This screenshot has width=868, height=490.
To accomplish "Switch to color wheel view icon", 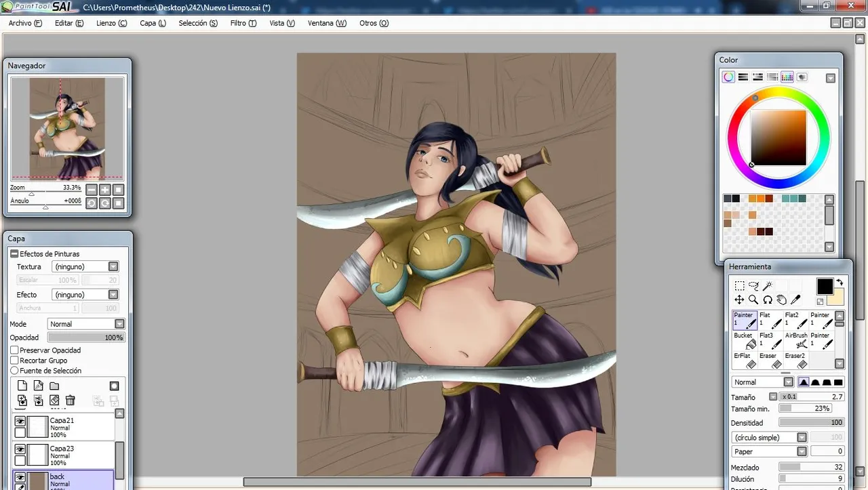I will 728,77.
